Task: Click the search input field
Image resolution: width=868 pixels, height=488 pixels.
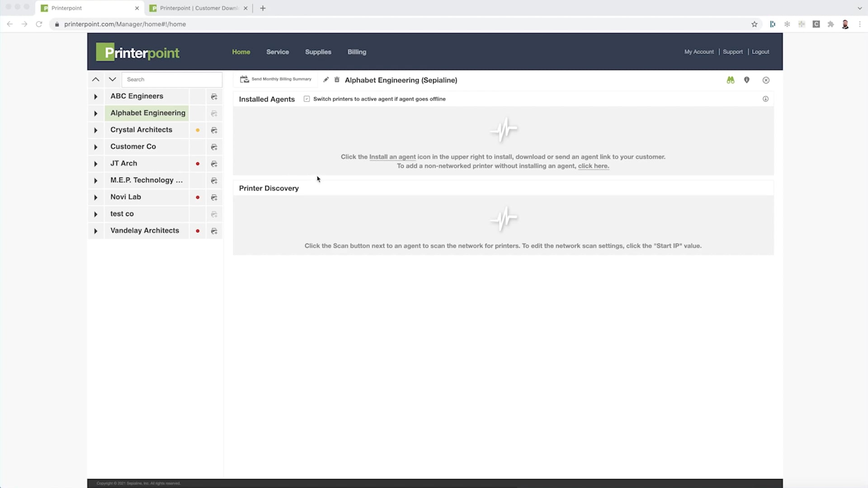Action: pos(172,79)
